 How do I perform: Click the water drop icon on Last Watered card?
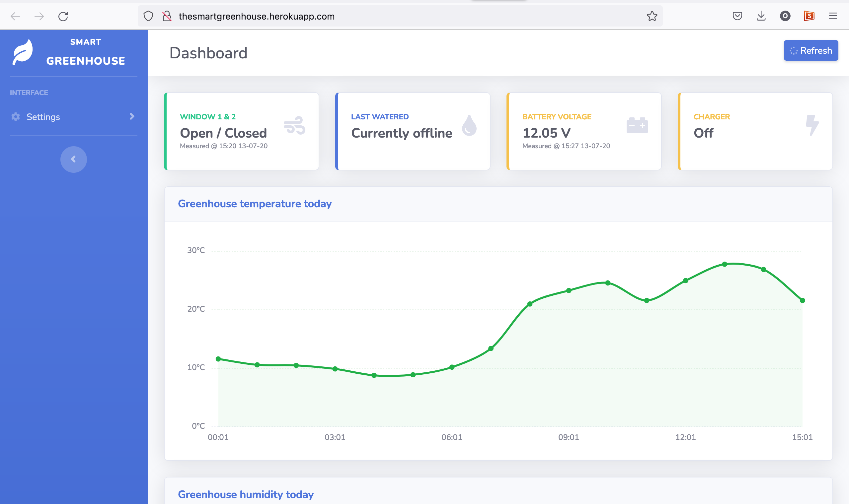coord(469,125)
